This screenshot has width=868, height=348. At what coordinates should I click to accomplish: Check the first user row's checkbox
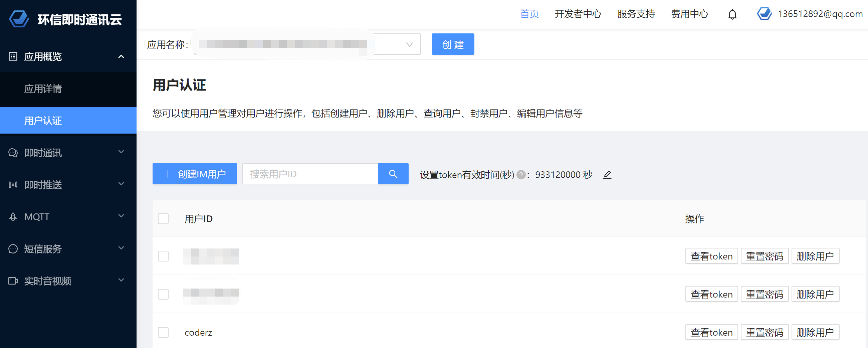tap(163, 256)
